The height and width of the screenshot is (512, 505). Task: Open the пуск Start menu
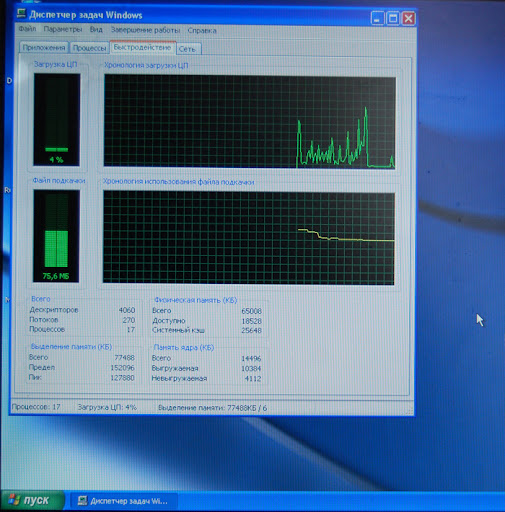pyautogui.click(x=32, y=500)
